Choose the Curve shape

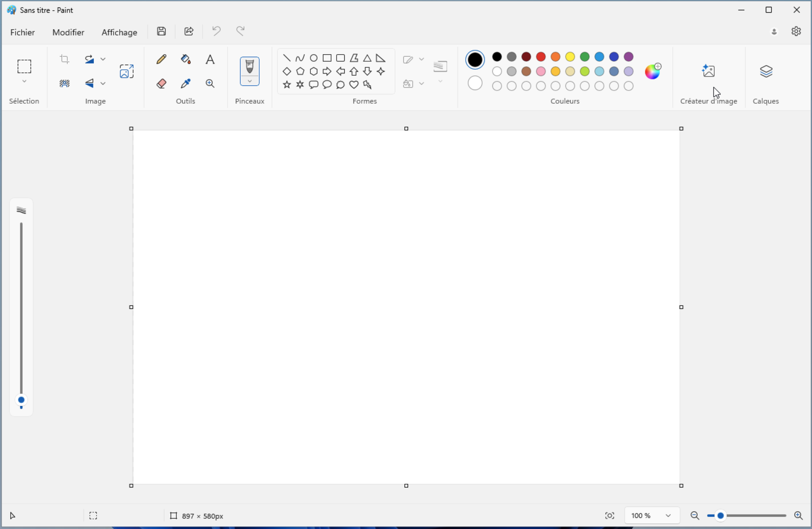pyautogui.click(x=300, y=58)
